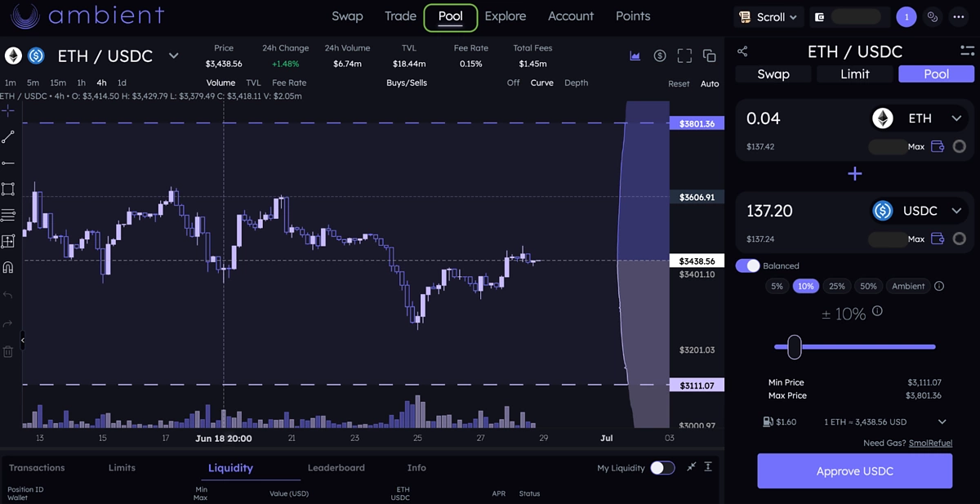
Task: Expand the ETH/USDC pair dropdown
Action: [x=173, y=56]
